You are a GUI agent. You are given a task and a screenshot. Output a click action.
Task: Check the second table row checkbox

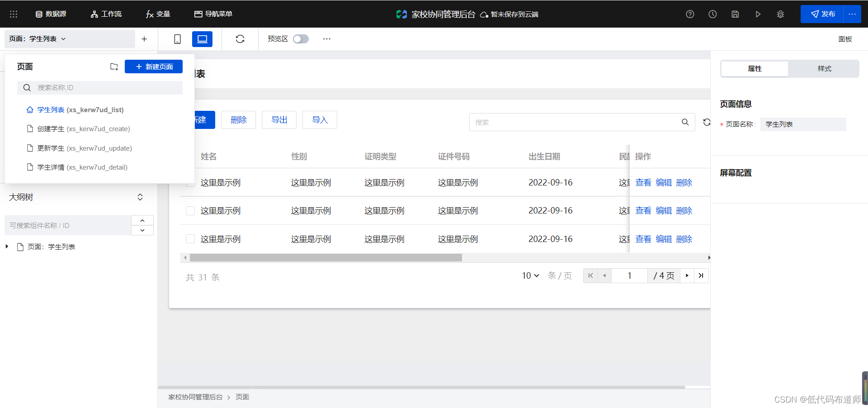click(x=190, y=211)
